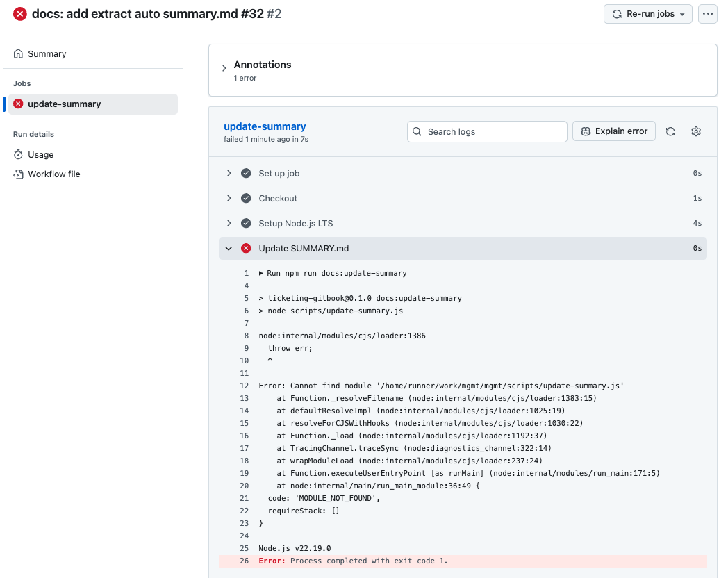Open log settings gear icon
The image size is (728, 578).
[695, 131]
